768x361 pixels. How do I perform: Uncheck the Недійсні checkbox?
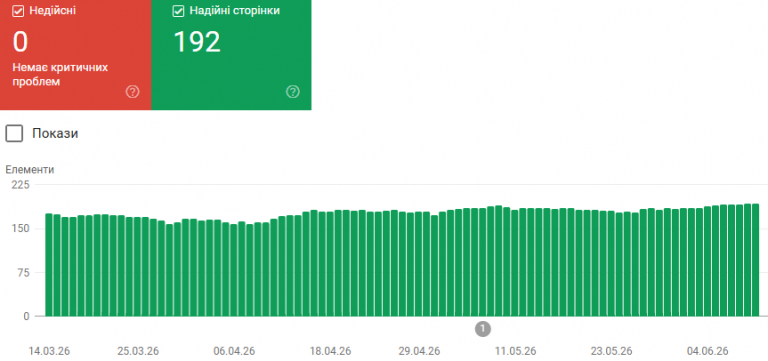[18, 11]
